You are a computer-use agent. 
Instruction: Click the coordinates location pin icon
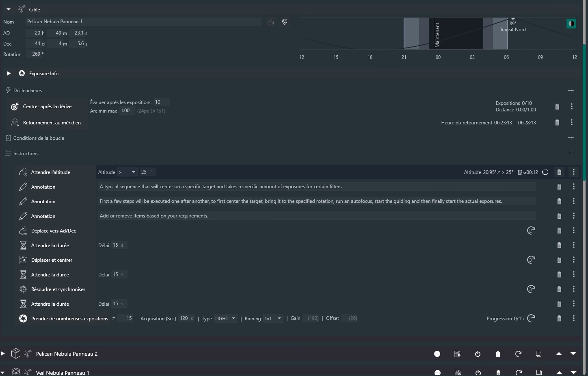(x=285, y=22)
